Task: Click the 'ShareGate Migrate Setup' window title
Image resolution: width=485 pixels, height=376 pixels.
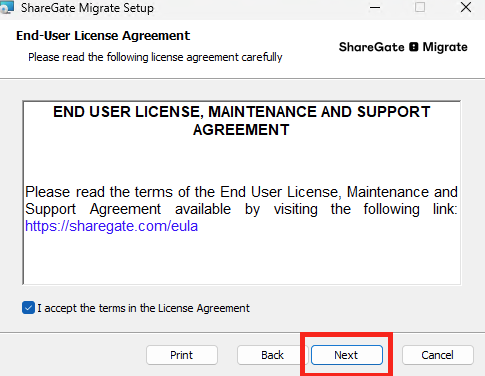Action: coord(87,8)
